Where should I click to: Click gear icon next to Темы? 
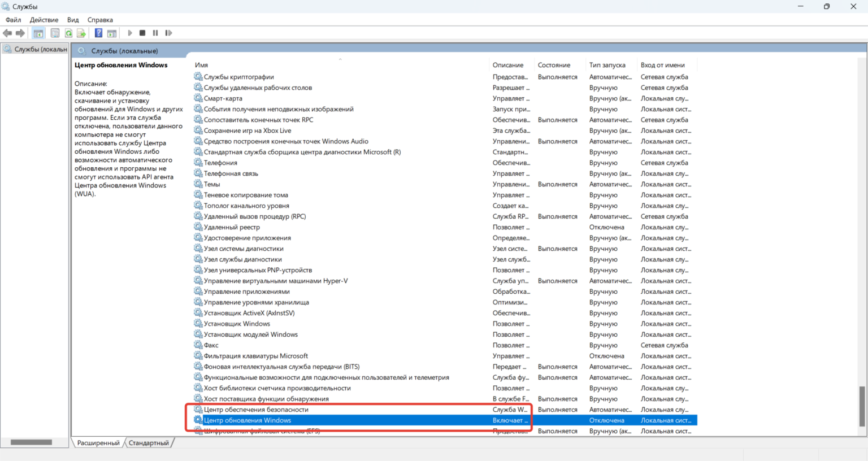(x=198, y=184)
